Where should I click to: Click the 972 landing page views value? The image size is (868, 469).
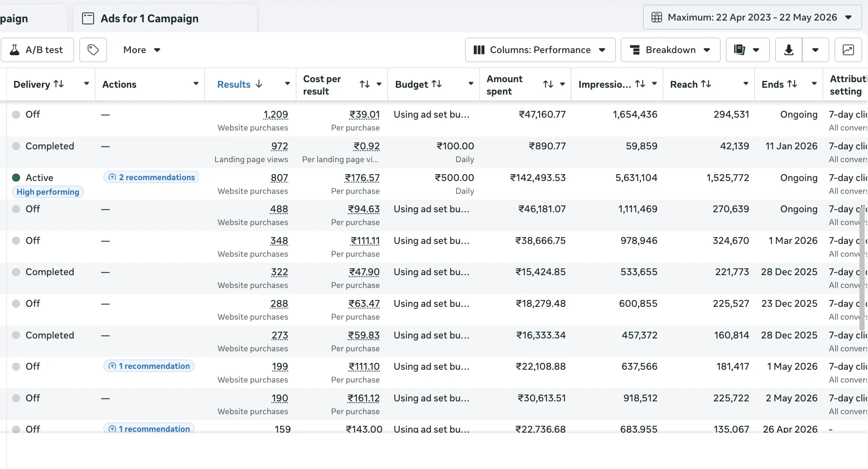point(280,146)
